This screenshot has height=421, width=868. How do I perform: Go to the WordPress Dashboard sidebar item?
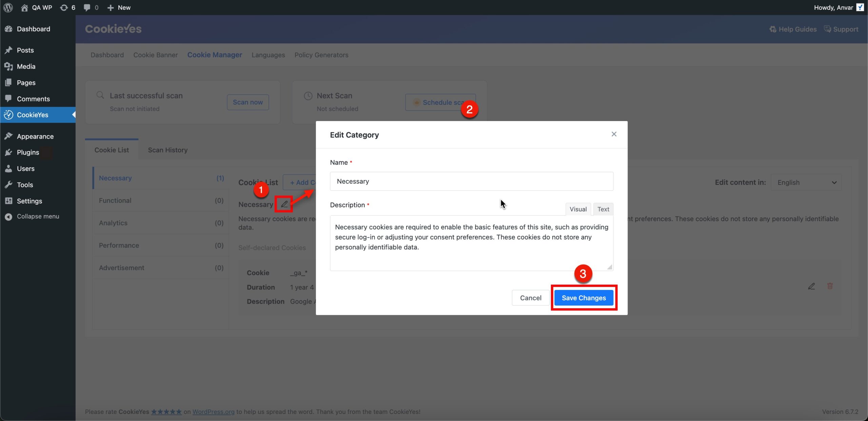click(38, 29)
